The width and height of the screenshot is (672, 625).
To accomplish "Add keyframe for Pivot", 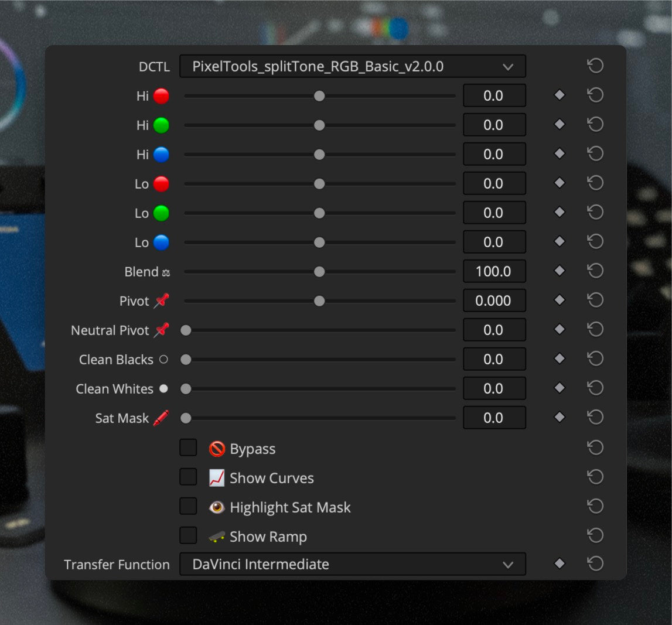I will point(560,300).
